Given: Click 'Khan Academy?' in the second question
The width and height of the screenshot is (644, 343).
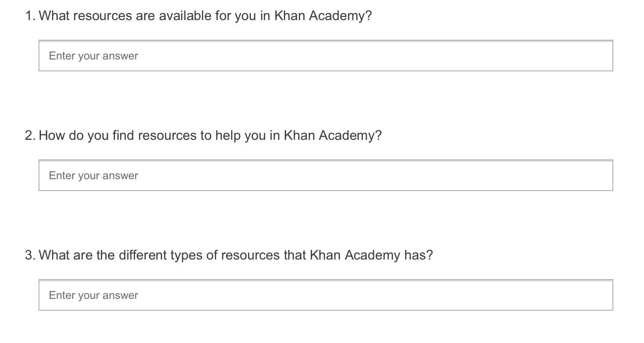Looking at the screenshot, I should tap(333, 135).
